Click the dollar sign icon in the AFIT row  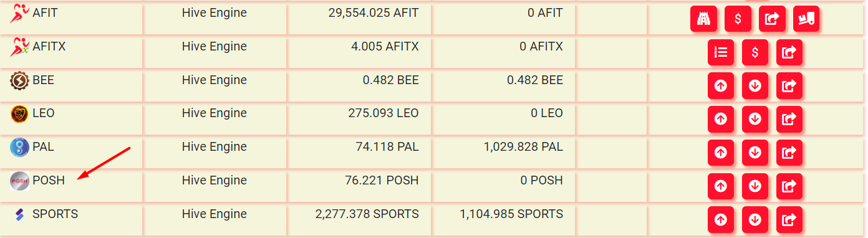[738, 19]
